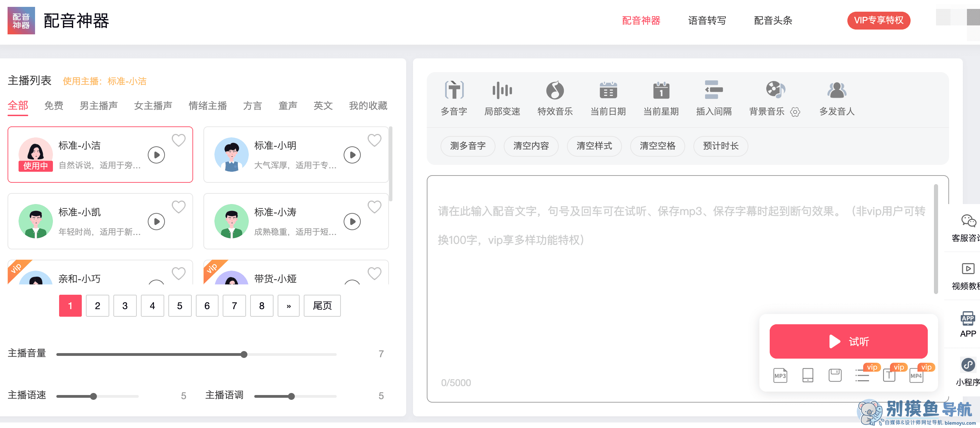Favorite voice 标准-小洁 with heart toggle
This screenshot has height=428, width=980.
[x=179, y=140]
